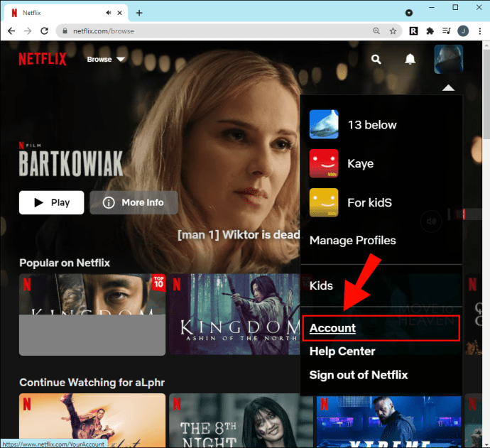Bookmark page with the star icon

(393, 31)
